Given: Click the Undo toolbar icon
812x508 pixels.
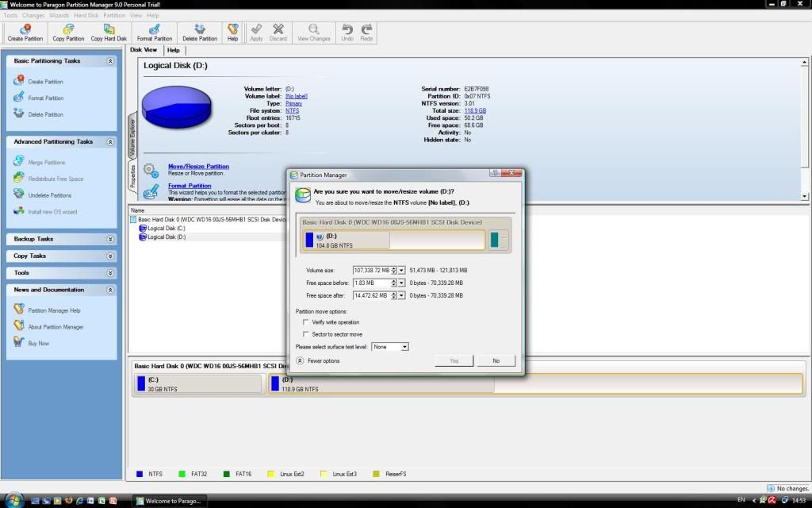Looking at the screenshot, I should pyautogui.click(x=347, y=33).
